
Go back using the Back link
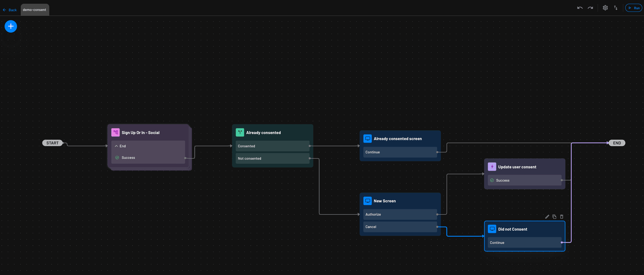pyautogui.click(x=10, y=10)
